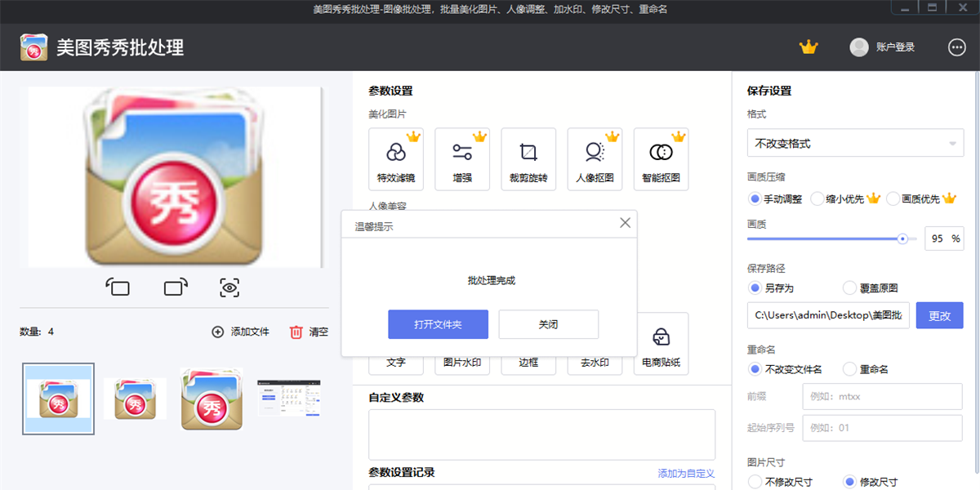This screenshot has width=980, height=490.
Task: Click the account avatar icon
Action: 859,47
